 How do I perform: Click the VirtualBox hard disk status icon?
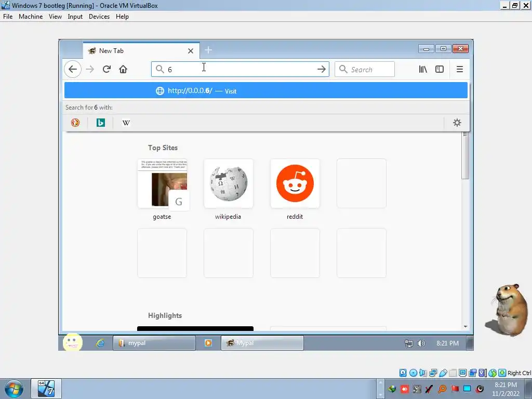(x=403, y=373)
